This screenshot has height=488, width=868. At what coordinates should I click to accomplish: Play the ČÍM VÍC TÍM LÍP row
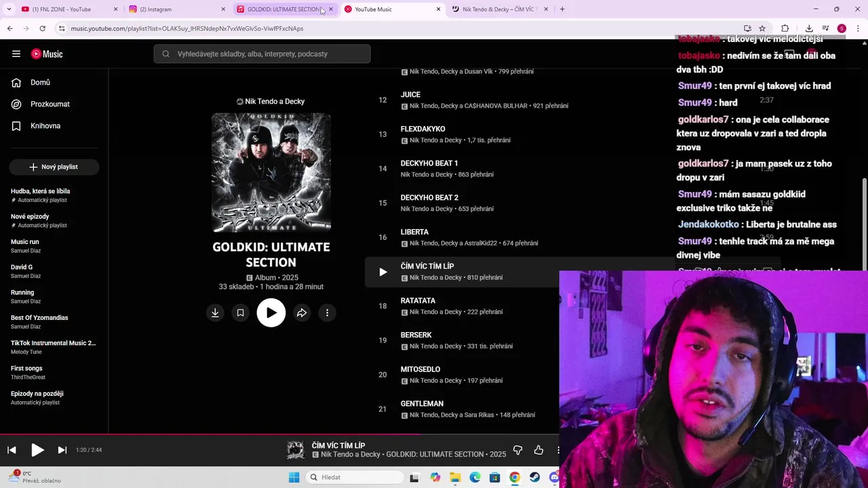(383, 272)
